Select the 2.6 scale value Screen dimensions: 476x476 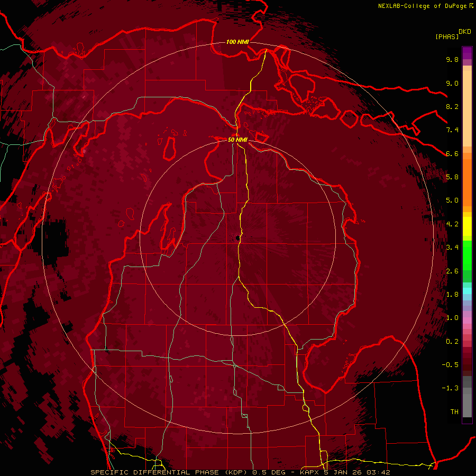(x=452, y=271)
